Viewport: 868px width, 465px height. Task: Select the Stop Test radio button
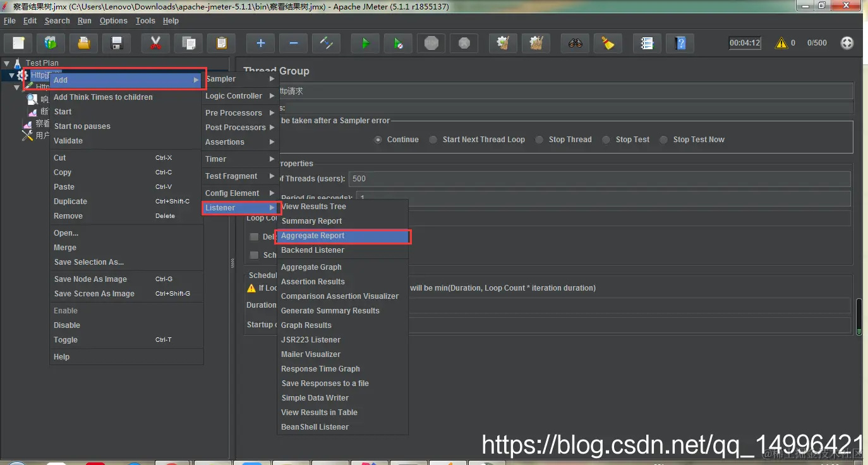point(606,140)
